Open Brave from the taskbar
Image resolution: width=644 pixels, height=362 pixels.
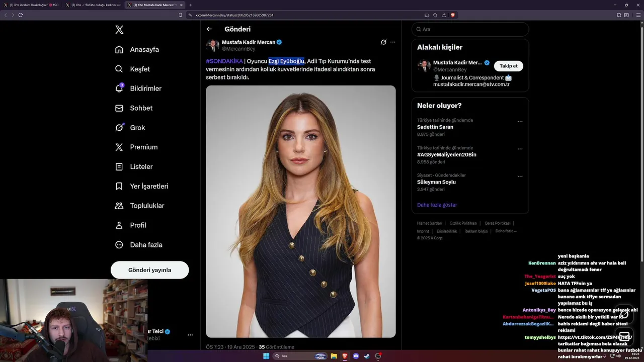point(345,356)
